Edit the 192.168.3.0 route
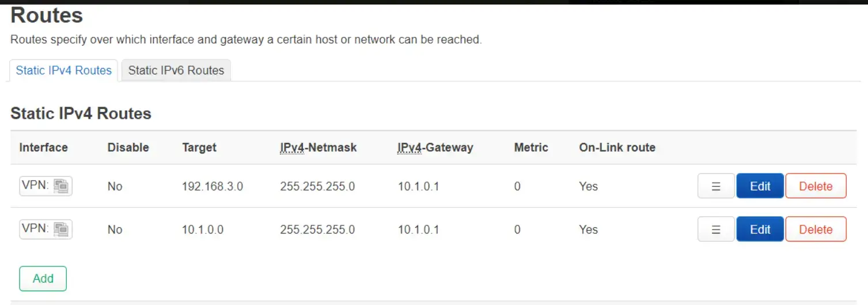868x305 pixels. tap(760, 186)
